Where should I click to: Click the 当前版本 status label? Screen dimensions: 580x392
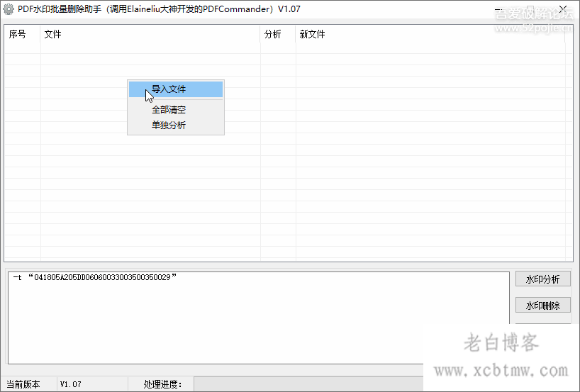click(x=23, y=384)
